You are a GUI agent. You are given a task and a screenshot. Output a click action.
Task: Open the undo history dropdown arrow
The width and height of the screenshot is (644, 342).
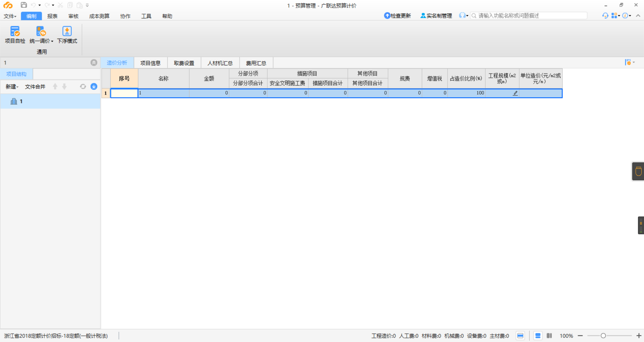click(x=40, y=5)
